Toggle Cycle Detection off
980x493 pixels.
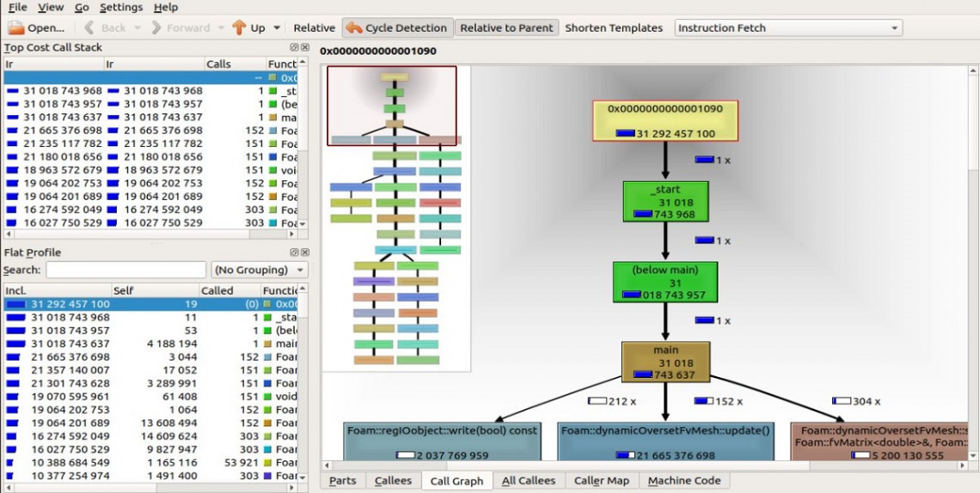396,28
